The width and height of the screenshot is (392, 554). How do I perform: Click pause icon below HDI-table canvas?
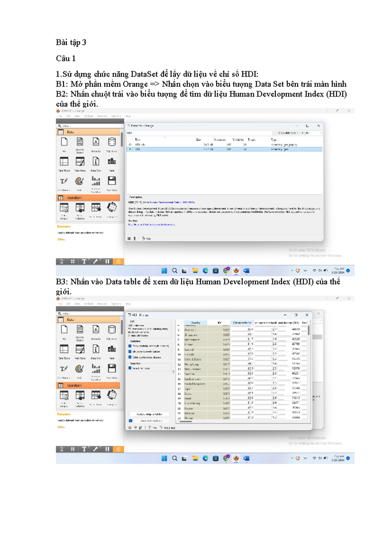click(107, 449)
